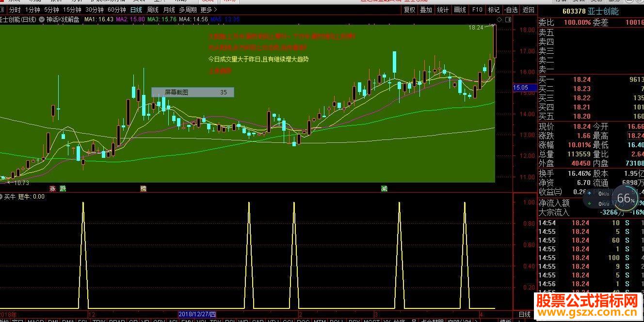644x322 pixels.
Task: Click the diamond icon above the chart
Action: tap(500, 19)
